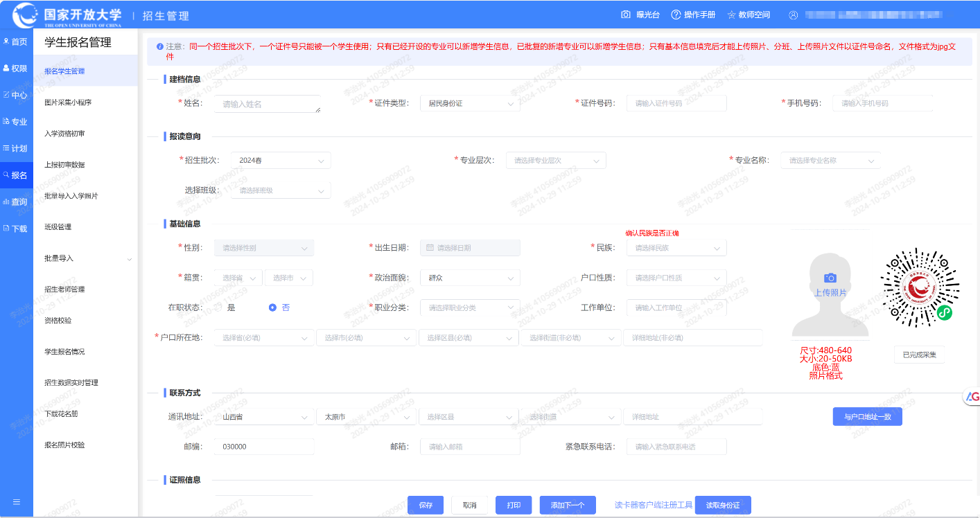Click the camera icon for 曝光台
Viewport: 980px width, 518px height.
(x=626, y=15)
